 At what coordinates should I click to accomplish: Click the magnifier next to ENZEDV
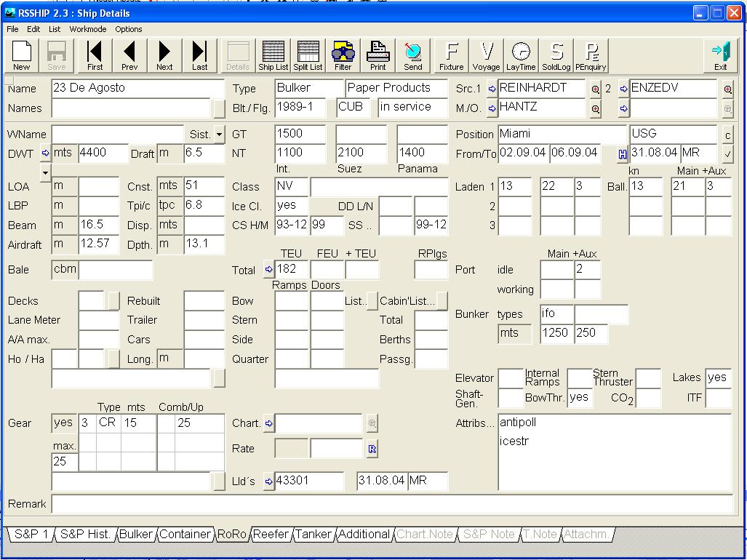pyautogui.click(x=727, y=89)
